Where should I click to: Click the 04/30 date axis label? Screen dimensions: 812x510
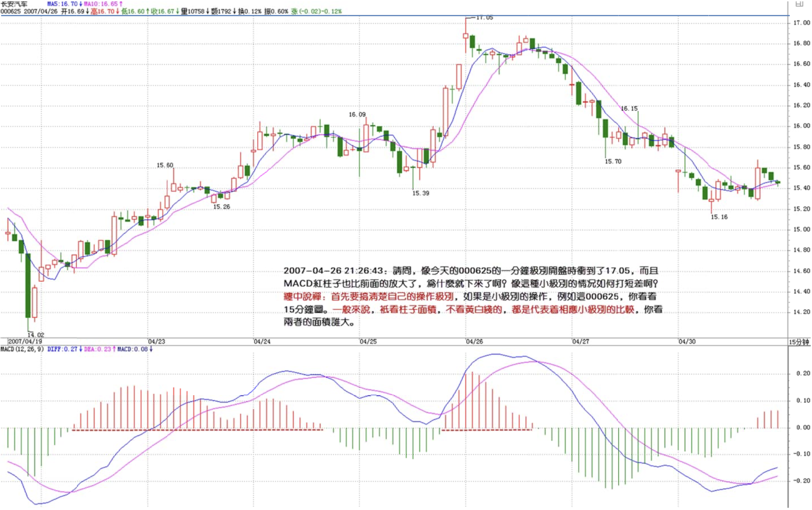pos(687,341)
